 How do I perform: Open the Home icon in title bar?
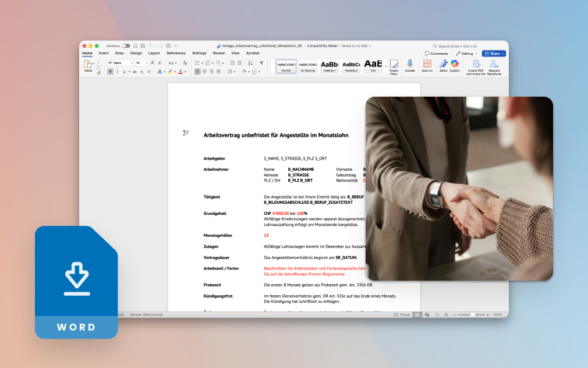(x=136, y=46)
